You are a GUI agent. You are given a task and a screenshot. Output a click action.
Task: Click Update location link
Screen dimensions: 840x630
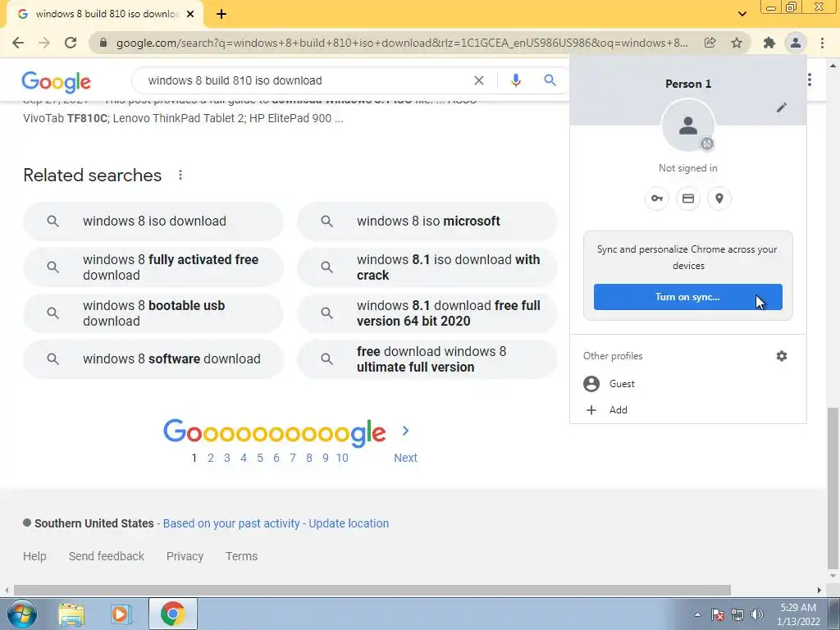(349, 523)
